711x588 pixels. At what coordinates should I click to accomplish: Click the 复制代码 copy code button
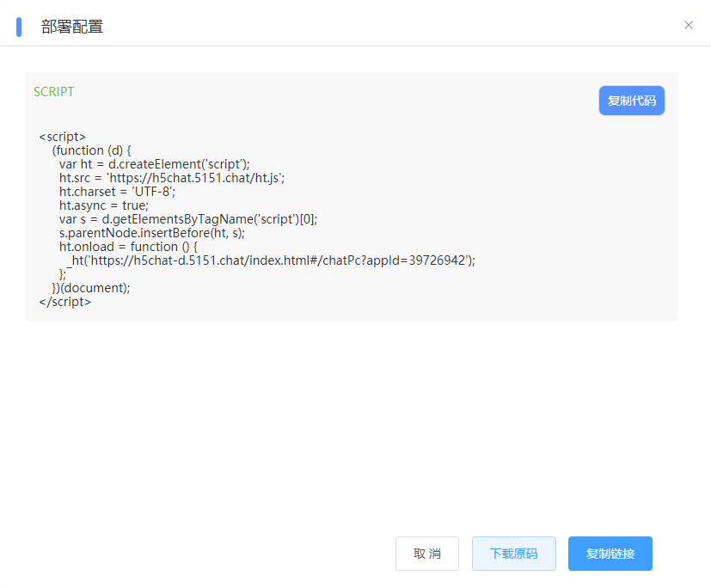pyautogui.click(x=631, y=101)
